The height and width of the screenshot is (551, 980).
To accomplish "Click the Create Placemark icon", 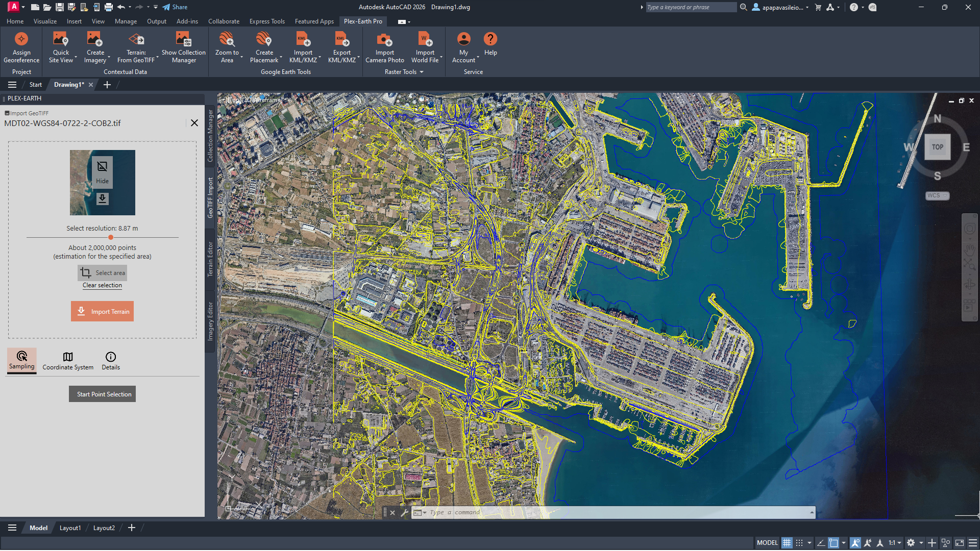I will click(264, 39).
